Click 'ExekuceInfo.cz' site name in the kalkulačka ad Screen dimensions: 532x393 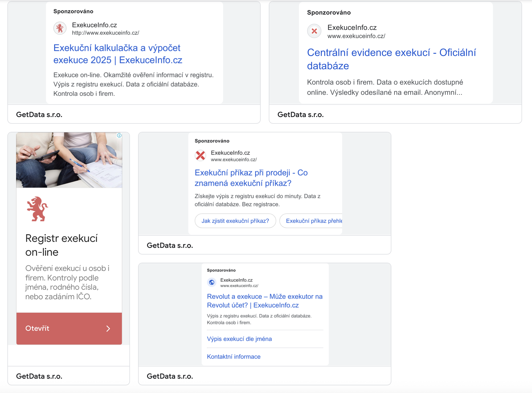pos(94,25)
